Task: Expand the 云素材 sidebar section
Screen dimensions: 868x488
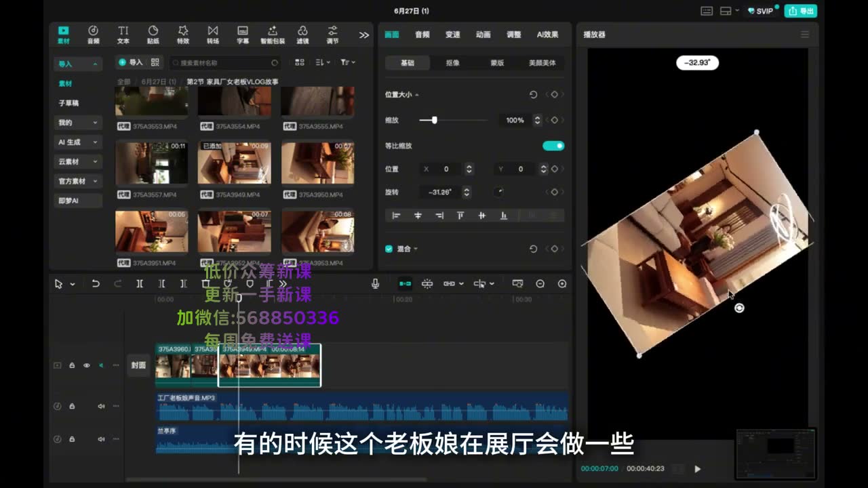Action: [78, 162]
